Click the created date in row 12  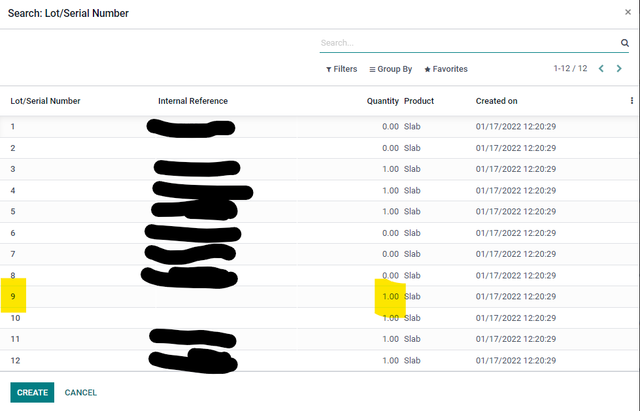pos(516,360)
